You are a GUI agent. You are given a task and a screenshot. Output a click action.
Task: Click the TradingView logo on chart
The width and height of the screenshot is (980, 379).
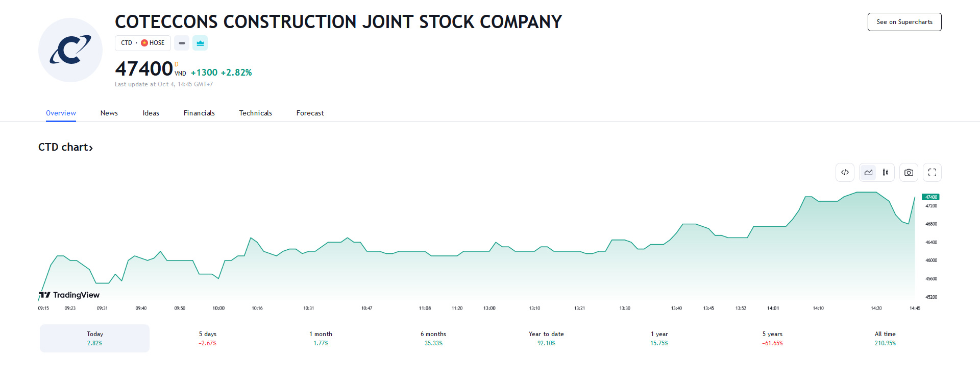click(x=69, y=295)
